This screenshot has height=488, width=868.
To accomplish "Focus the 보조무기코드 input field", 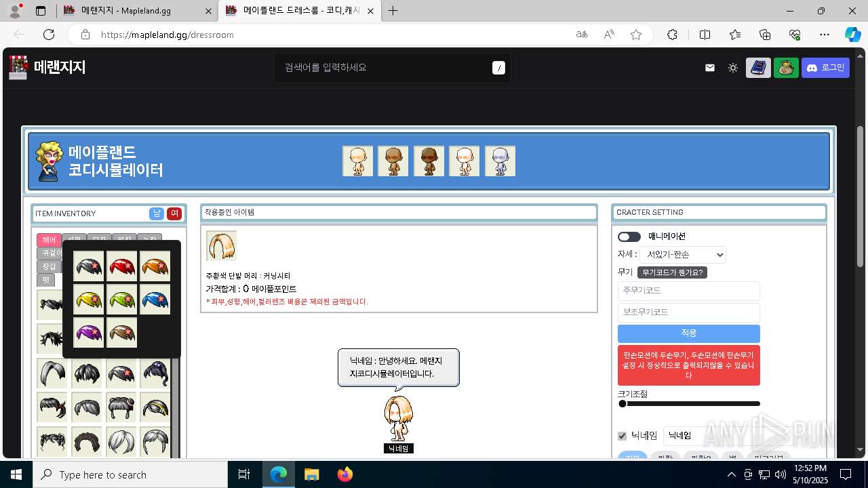I will [688, 312].
